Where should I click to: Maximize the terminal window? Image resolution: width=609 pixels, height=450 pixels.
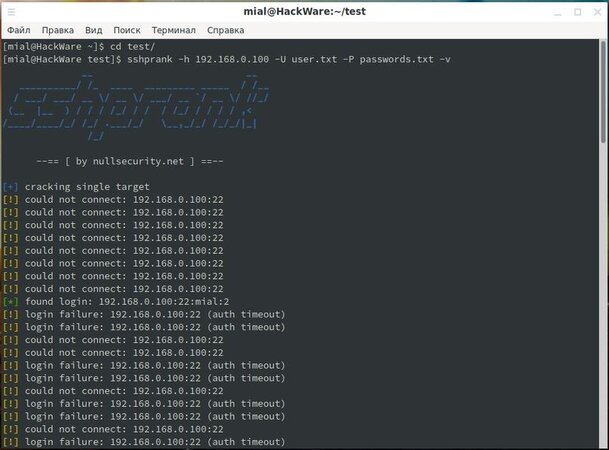[578, 12]
